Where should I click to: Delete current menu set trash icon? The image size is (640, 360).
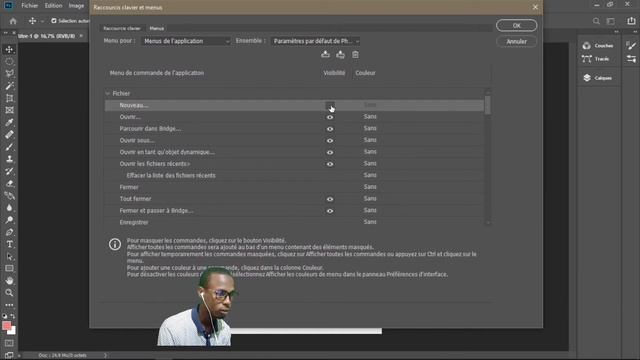click(355, 54)
